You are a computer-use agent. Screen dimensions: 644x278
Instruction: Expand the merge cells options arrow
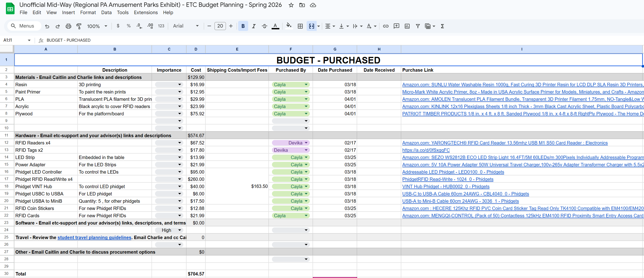click(x=318, y=26)
